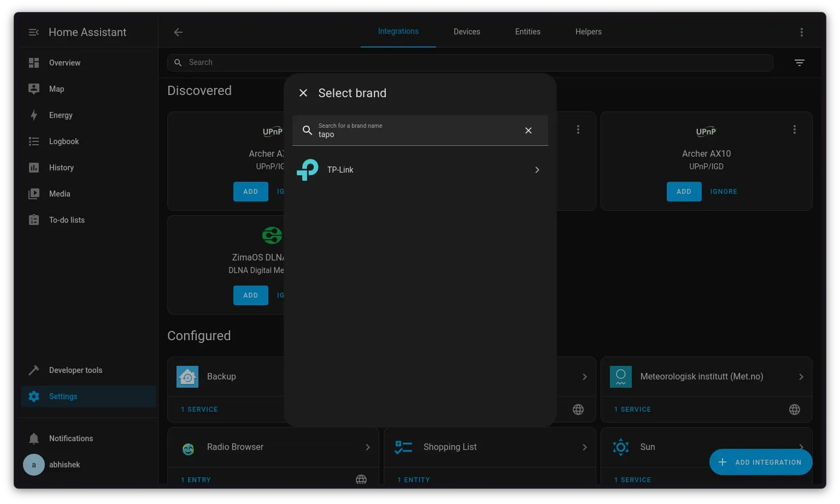Open the Archer AX10 card overflow menu

click(794, 129)
